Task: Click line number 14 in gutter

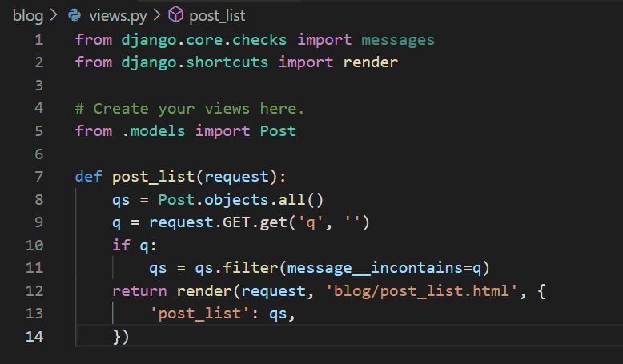Action: (x=34, y=337)
